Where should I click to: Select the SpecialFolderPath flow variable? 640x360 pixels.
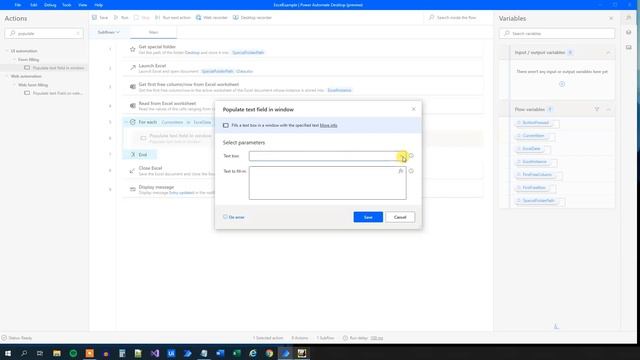click(x=538, y=201)
